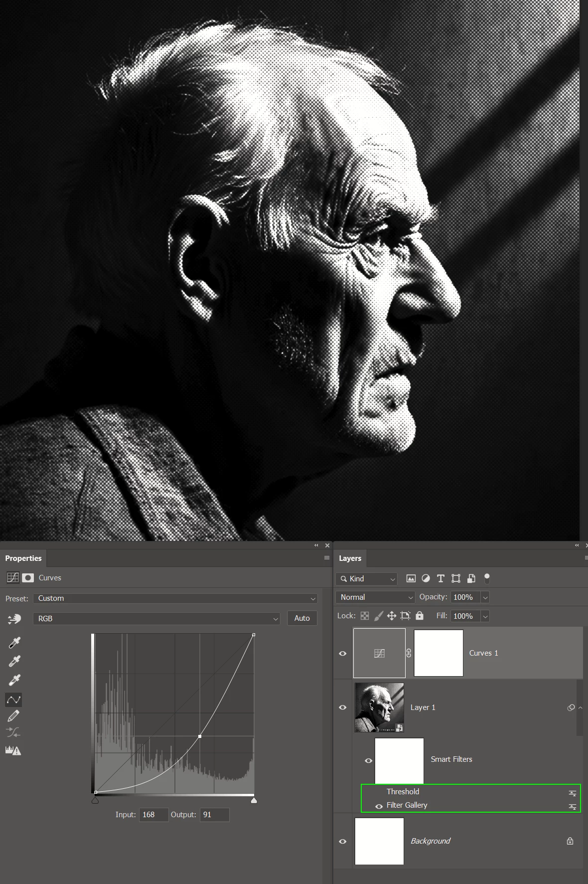
Task: Hide the Background layer
Action: 343,841
